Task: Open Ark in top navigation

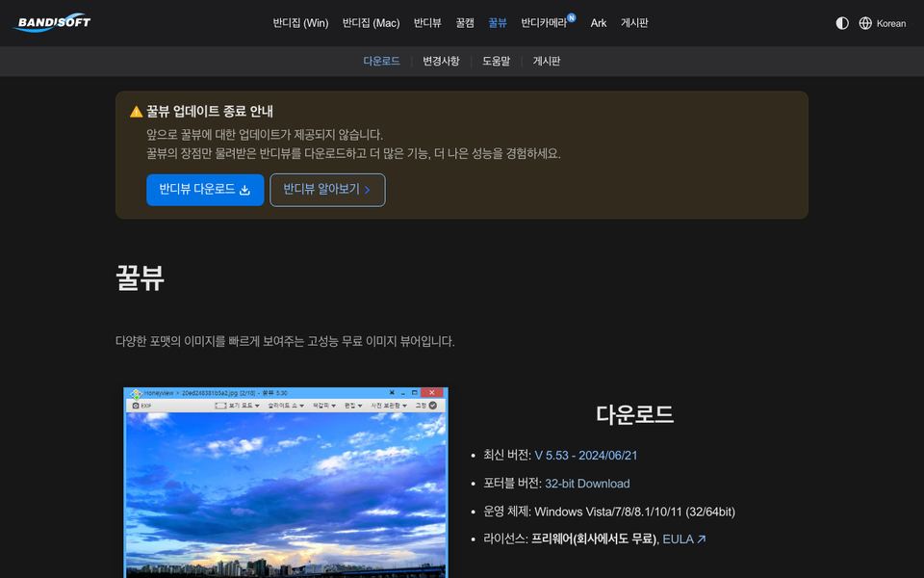Action: pos(598,23)
